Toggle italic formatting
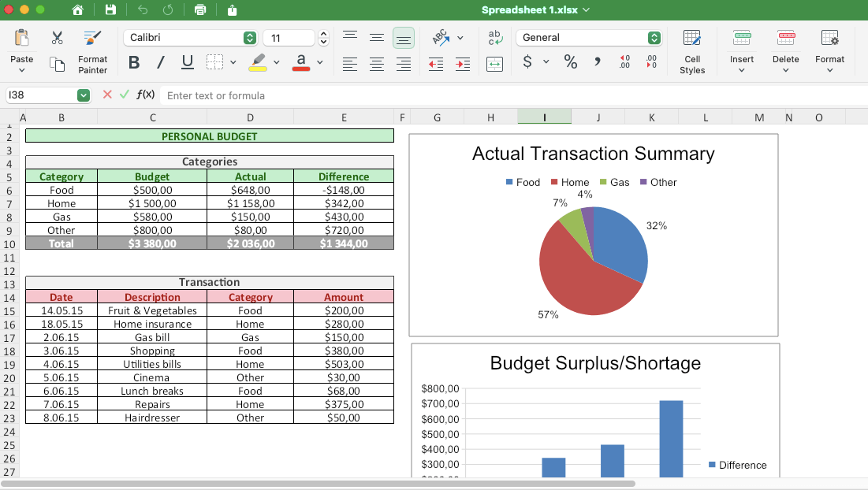The height and width of the screenshot is (490, 868). point(158,63)
